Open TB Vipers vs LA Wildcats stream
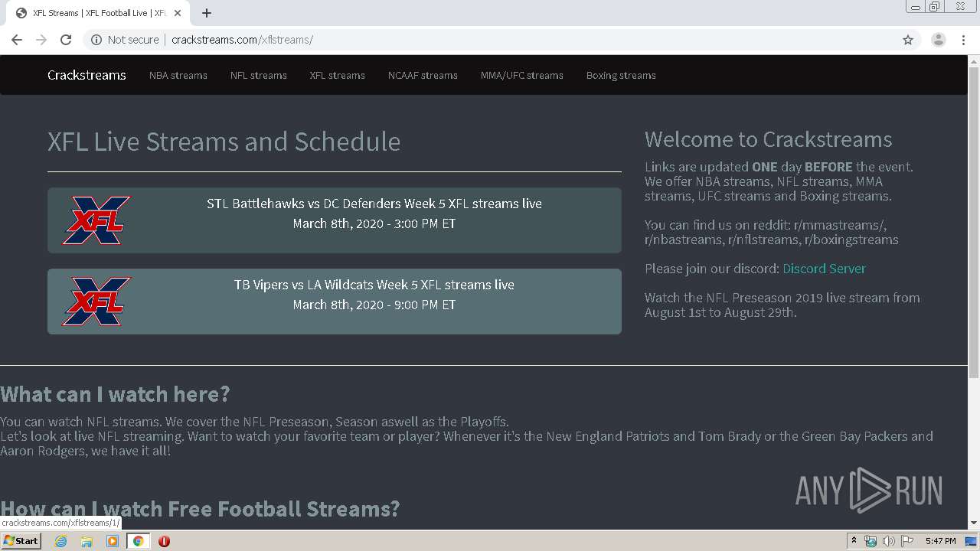 [x=335, y=302]
